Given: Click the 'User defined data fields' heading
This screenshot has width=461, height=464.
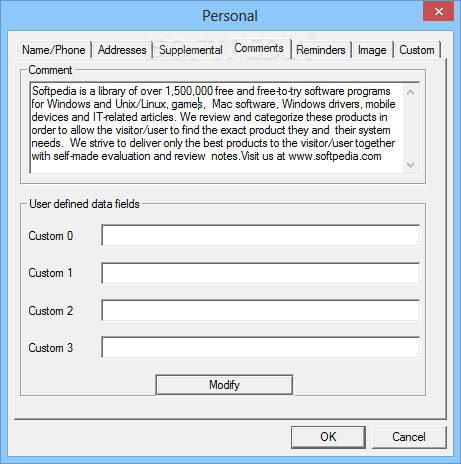Looking at the screenshot, I should (84, 204).
